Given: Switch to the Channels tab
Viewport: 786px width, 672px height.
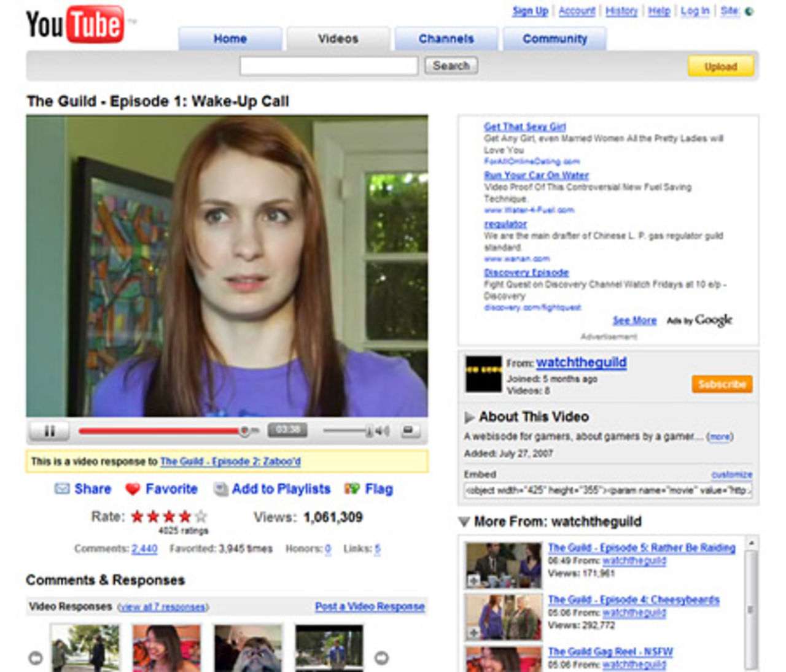Looking at the screenshot, I should pos(446,39).
